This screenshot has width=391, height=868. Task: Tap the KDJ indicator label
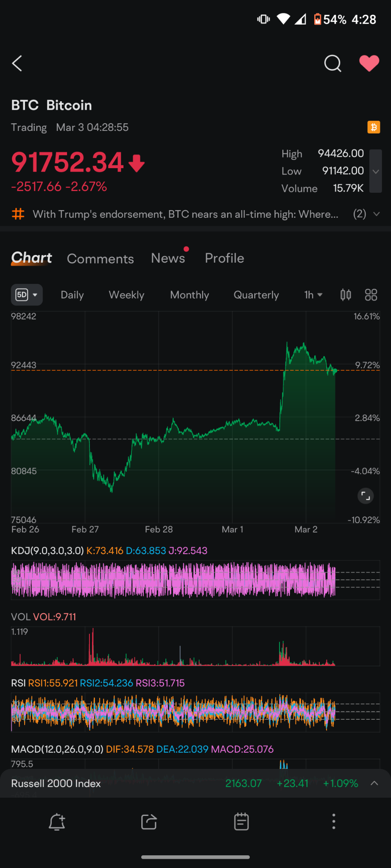pyautogui.click(x=47, y=550)
